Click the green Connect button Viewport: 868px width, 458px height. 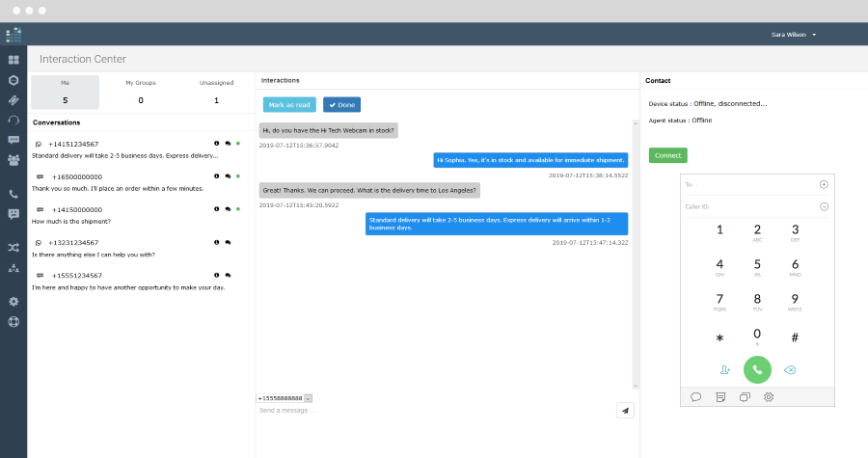coord(667,155)
